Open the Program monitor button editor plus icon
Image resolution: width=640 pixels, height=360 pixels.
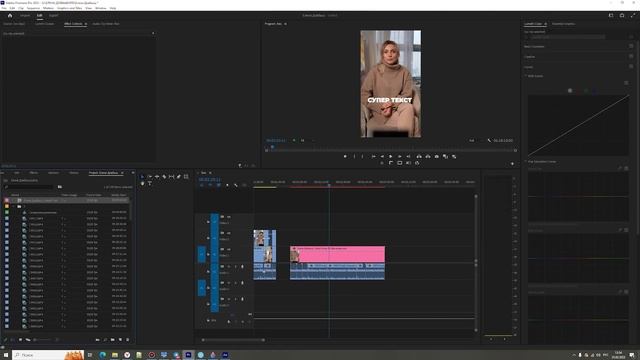pos(513,164)
